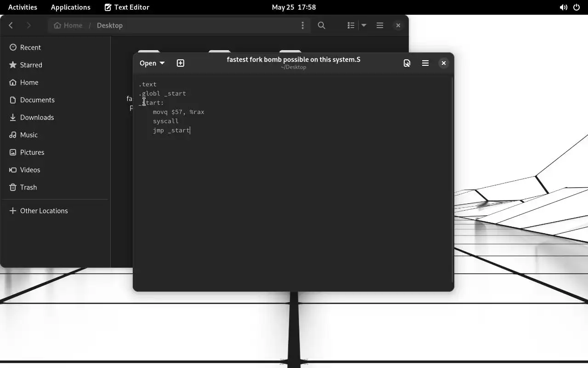Click the Text Editor vertical scrollbar
The image size is (588, 368).
452,179
